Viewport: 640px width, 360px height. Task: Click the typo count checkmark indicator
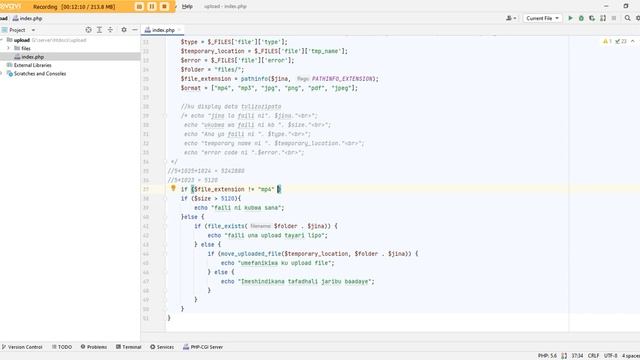[x=620, y=41]
